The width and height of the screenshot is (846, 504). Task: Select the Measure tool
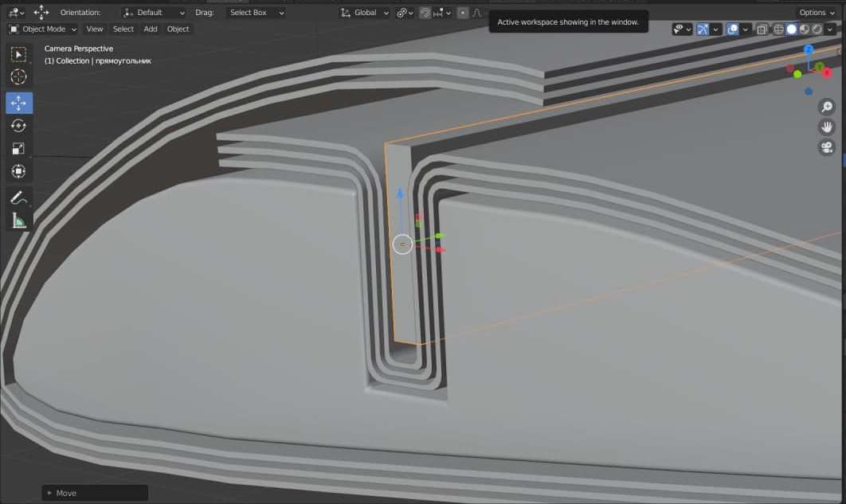19,221
